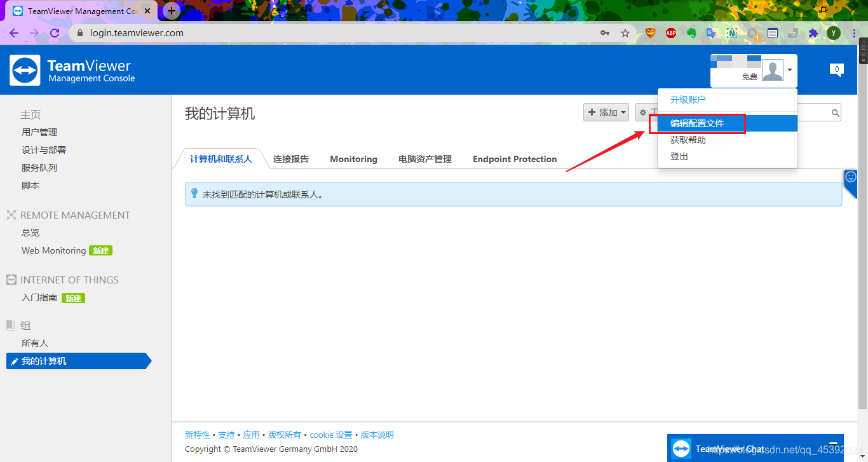Screen dimensions: 868x462
Task: Follow the 支持 footer link
Action: click(226, 435)
